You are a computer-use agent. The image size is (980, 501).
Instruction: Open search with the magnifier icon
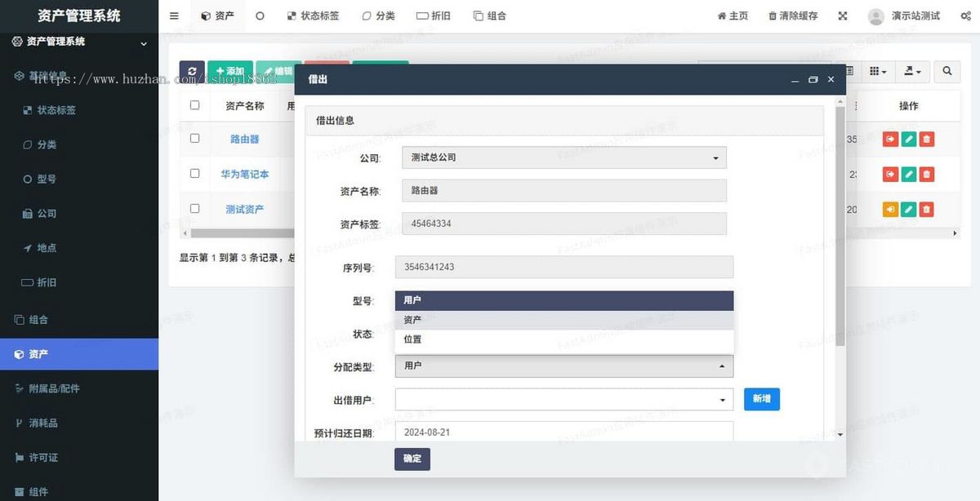pyautogui.click(x=947, y=72)
